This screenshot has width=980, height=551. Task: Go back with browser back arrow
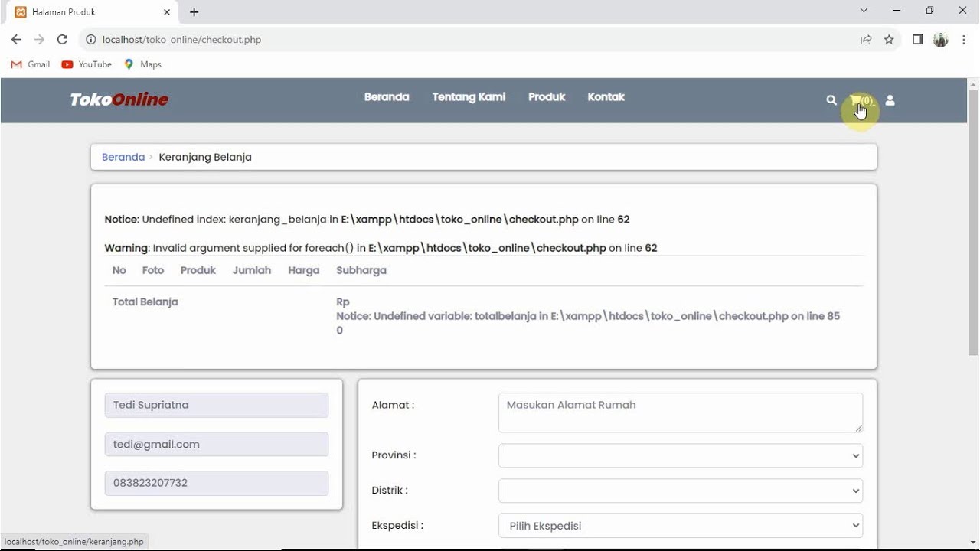(17, 39)
